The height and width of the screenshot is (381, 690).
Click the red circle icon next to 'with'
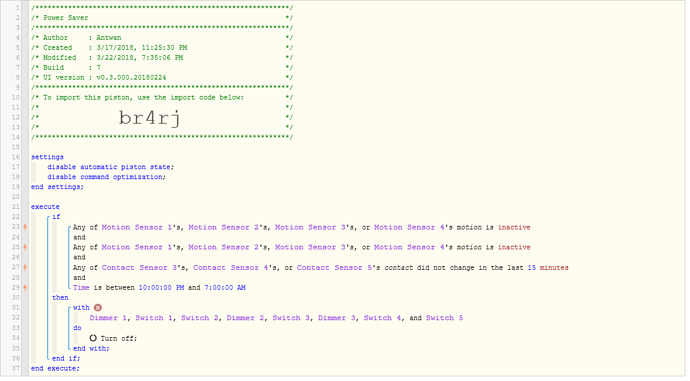(x=98, y=308)
